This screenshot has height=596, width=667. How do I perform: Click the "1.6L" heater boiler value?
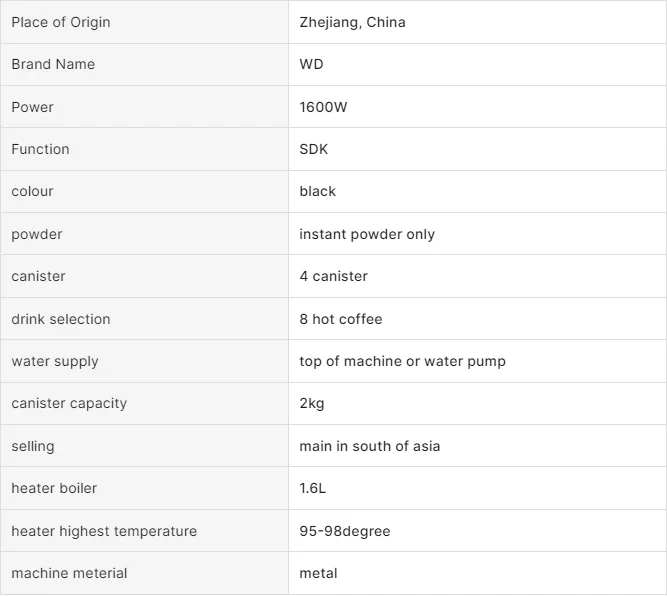click(312, 488)
